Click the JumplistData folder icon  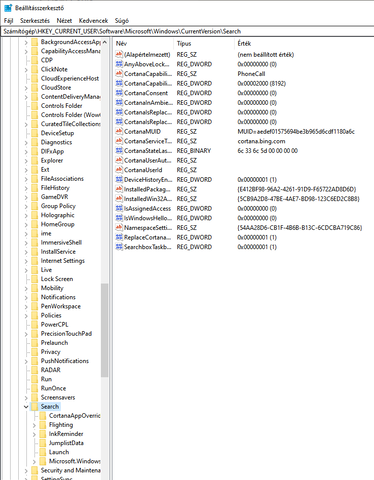click(43, 443)
